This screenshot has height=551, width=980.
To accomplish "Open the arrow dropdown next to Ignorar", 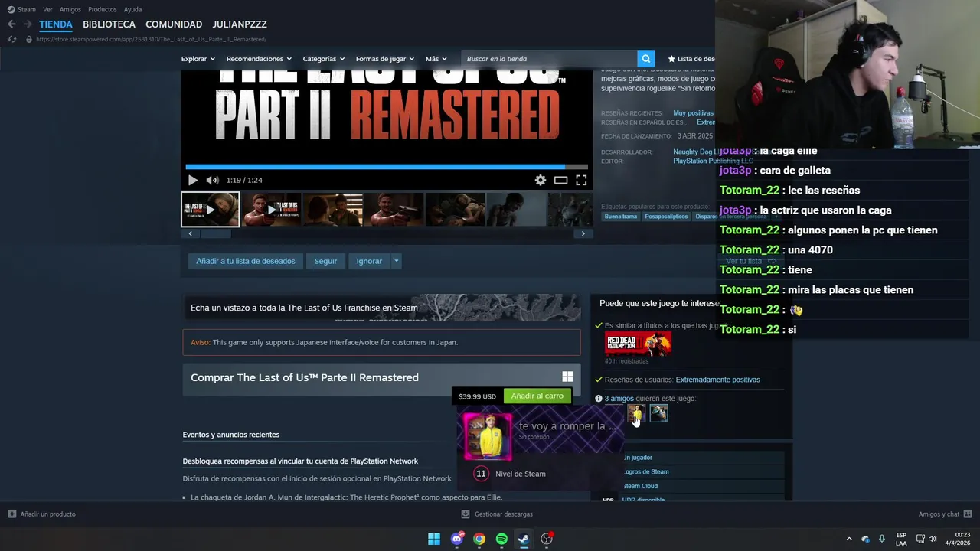I will (x=396, y=261).
